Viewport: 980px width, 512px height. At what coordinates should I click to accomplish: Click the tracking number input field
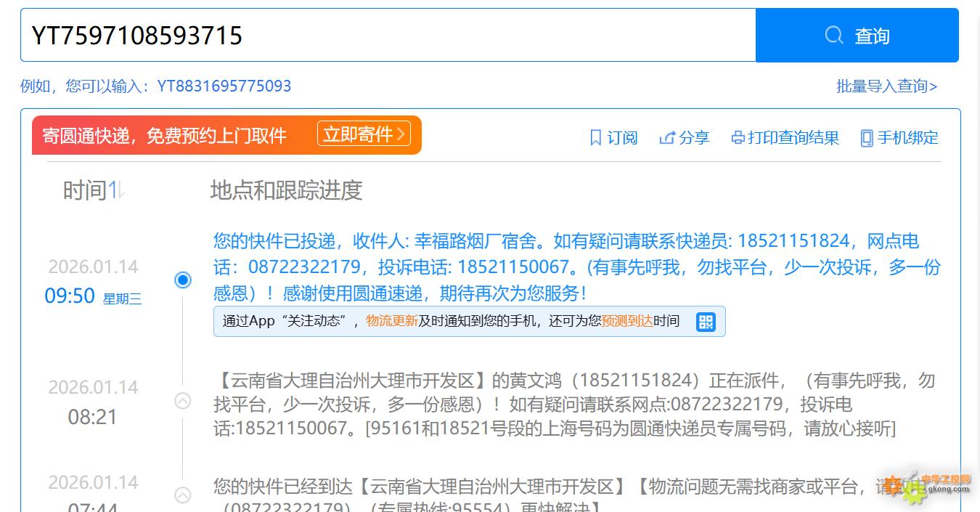tap(388, 35)
